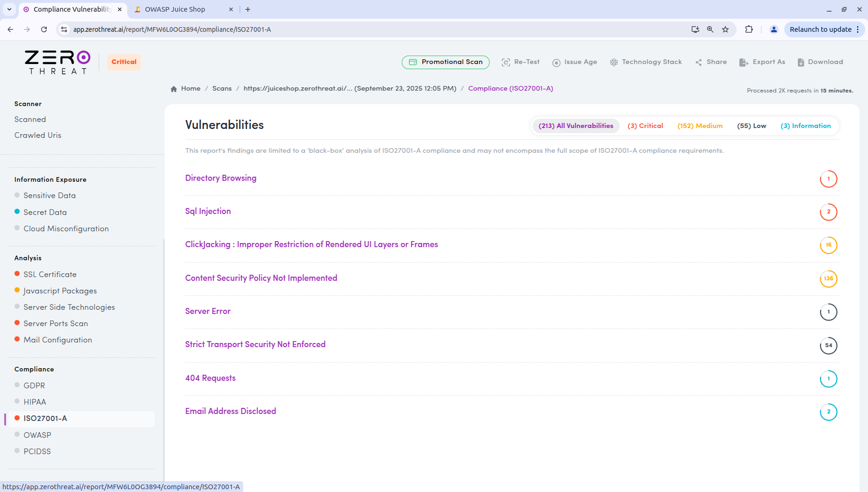Viewport: 868px width, 492px height.
Task: Click the Home breadcrumb icon
Action: click(174, 89)
